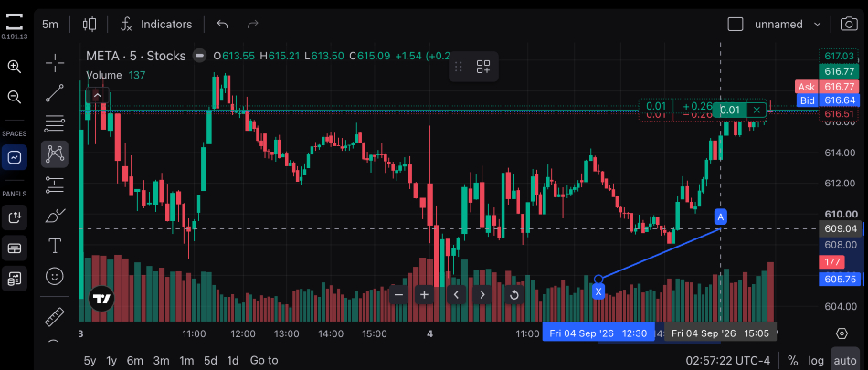The height and width of the screenshot is (370, 868).
Task: Open the unnamed layout dropdown
Action: (787, 25)
